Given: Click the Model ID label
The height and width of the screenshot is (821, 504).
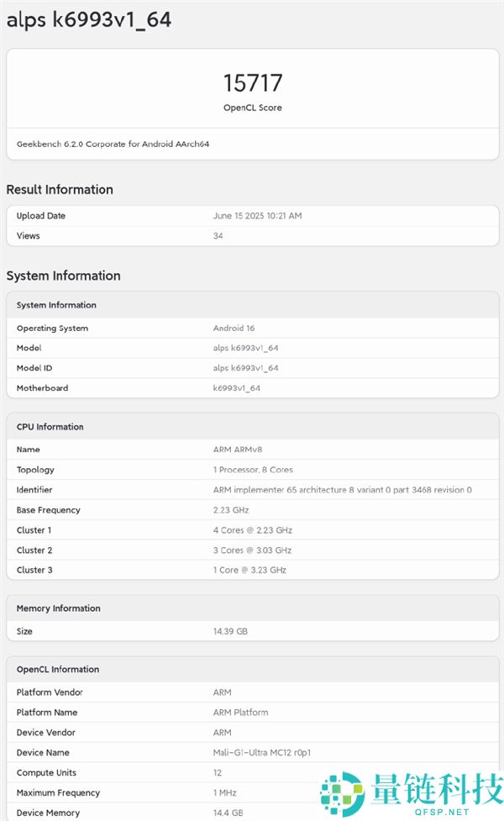Looking at the screenshot, I should [x=34, y=368].
